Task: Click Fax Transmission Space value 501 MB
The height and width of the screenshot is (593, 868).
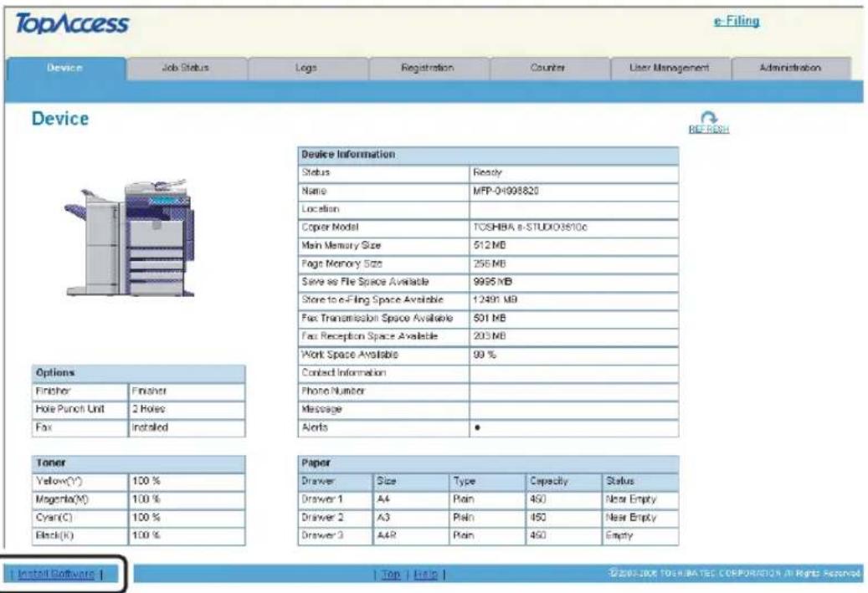Action: click(x=490, y=318)
